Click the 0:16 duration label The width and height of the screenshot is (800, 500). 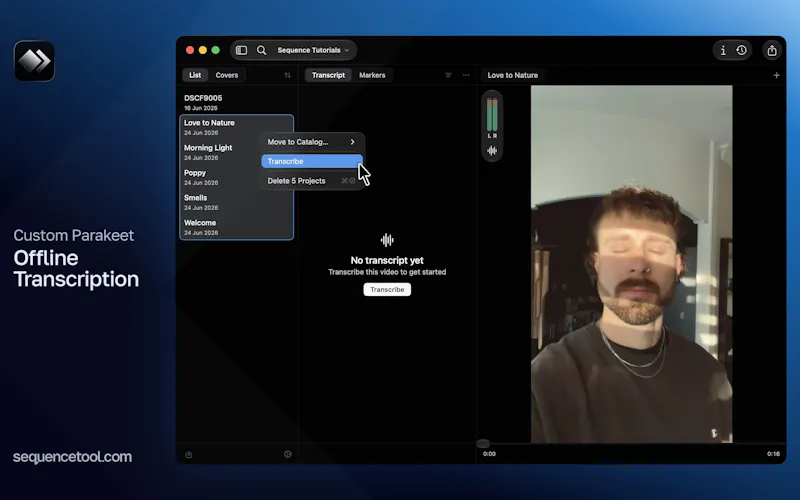pyautogui.click(x=773, y=454)
